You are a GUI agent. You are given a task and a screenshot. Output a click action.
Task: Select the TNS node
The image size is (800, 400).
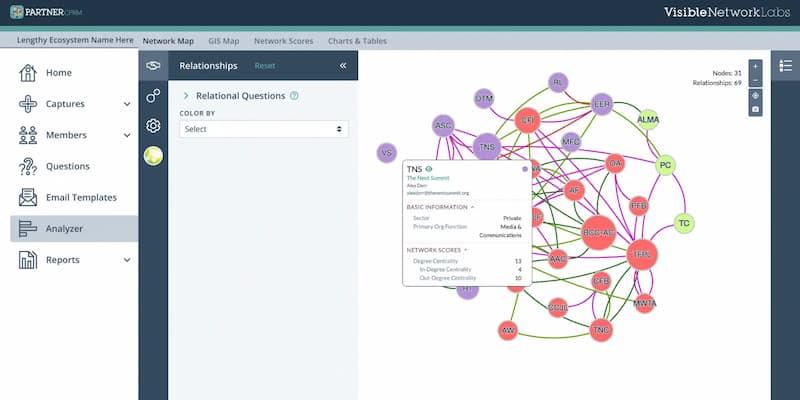pos(487,147)
